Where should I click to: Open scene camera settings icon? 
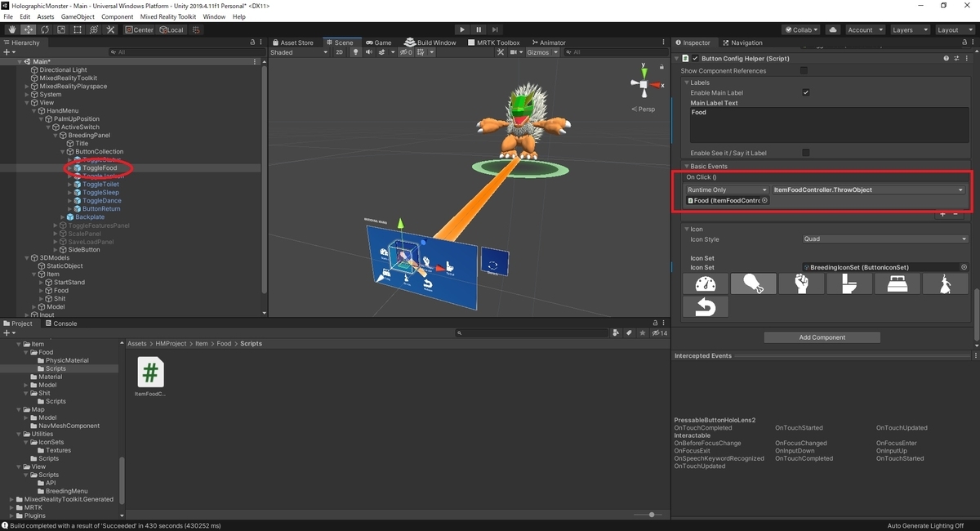(514, 52)
